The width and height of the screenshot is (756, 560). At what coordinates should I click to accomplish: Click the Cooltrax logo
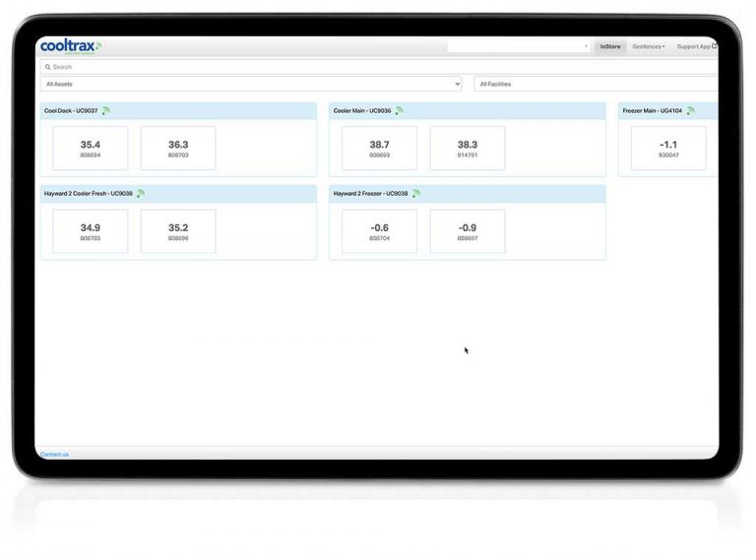point(70,46)
